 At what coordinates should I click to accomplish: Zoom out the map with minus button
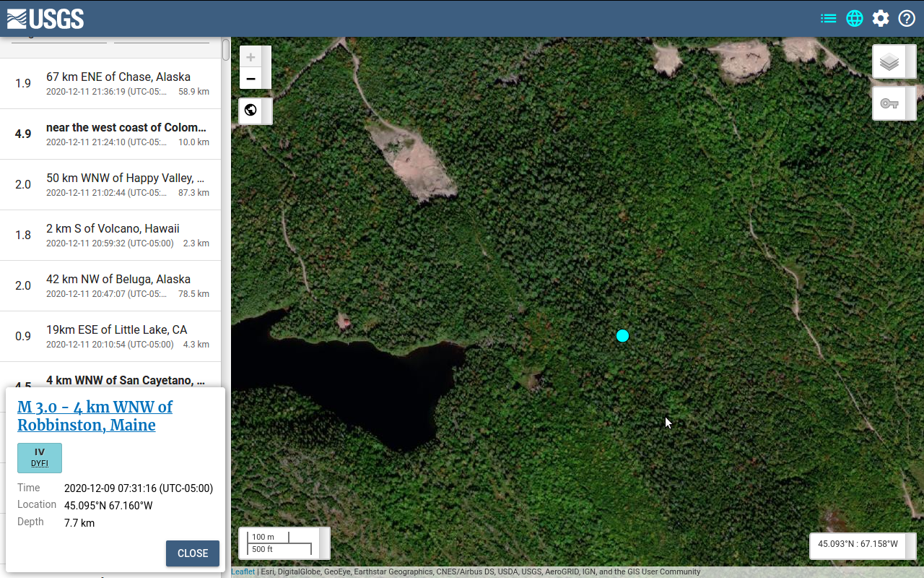tap(250, 79)
